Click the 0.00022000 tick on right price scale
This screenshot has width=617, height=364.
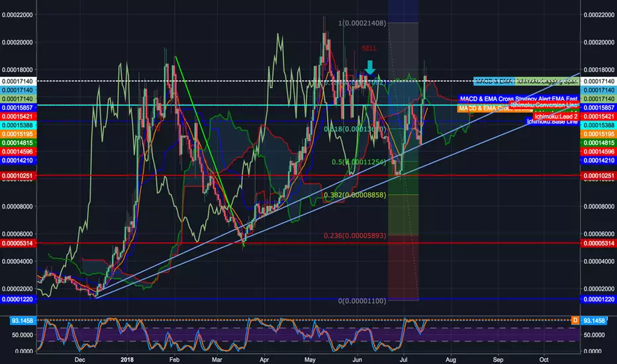(598, 15)
